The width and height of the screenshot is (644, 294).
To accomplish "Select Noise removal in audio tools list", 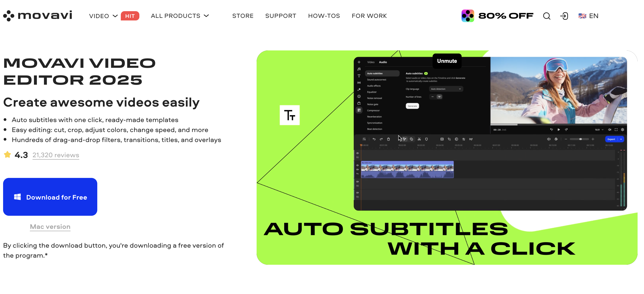I will [x=375, y=98].
